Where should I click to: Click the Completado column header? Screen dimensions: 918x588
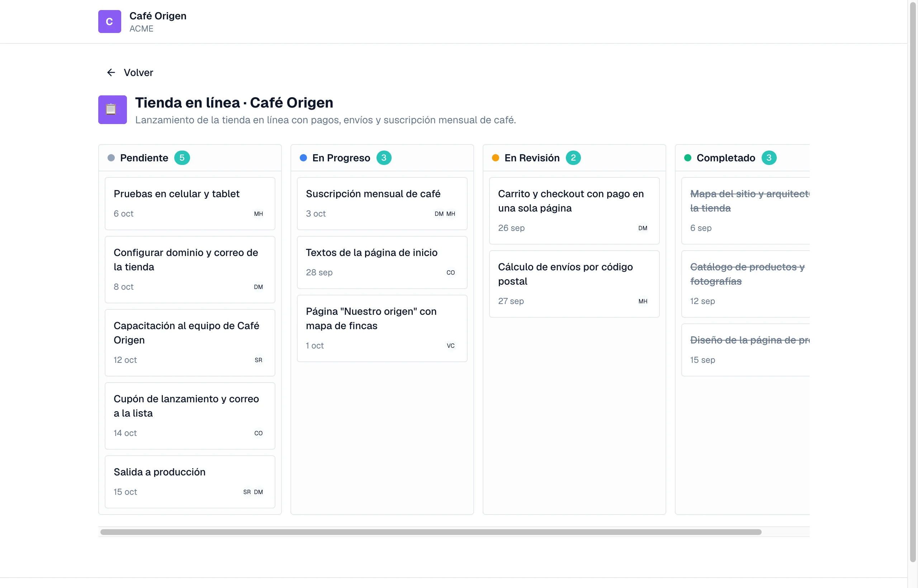[742, 158]
